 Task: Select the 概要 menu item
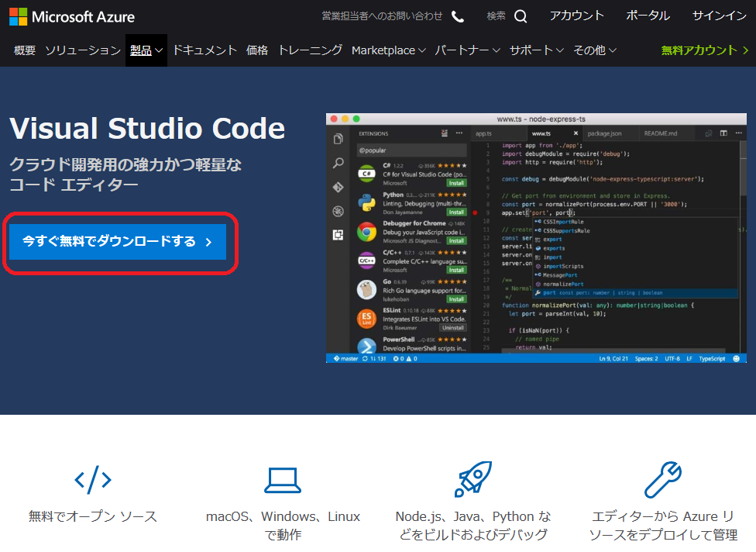click(25, 50)
